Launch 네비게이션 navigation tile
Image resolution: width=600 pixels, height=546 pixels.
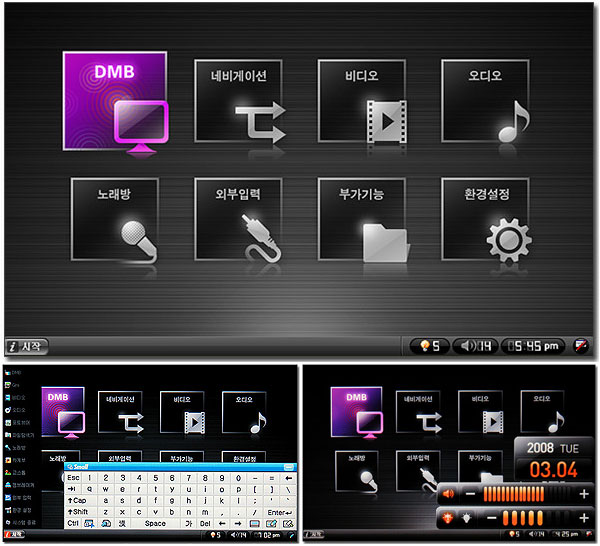[237, 103]
